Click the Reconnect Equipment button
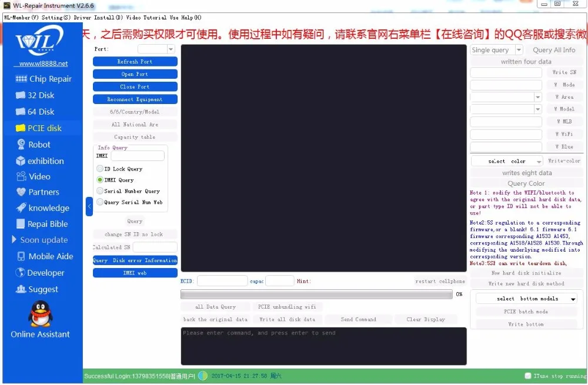Screen dimensions: 588x385 click(135, 99)
